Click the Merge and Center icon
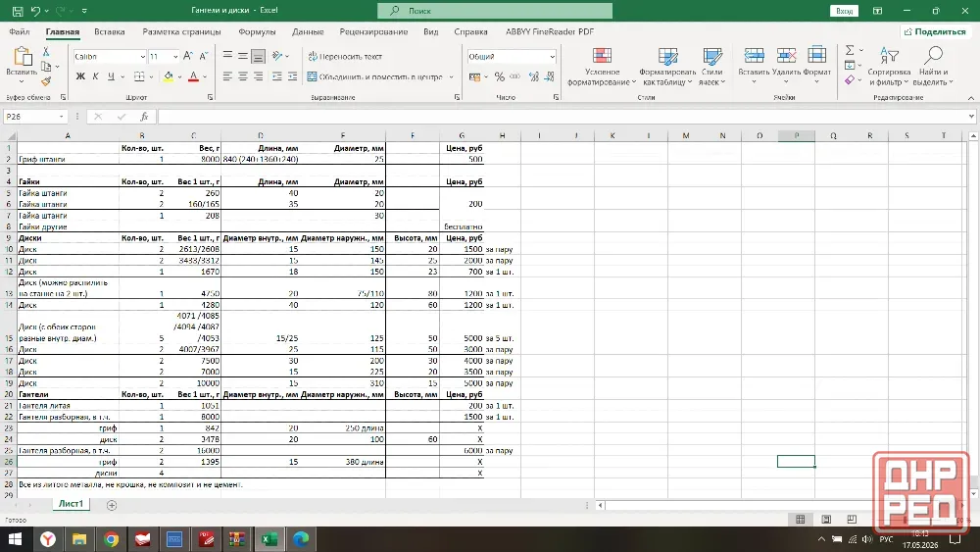Viewport: 980px width, 552px height. click(x=312, y=76)
